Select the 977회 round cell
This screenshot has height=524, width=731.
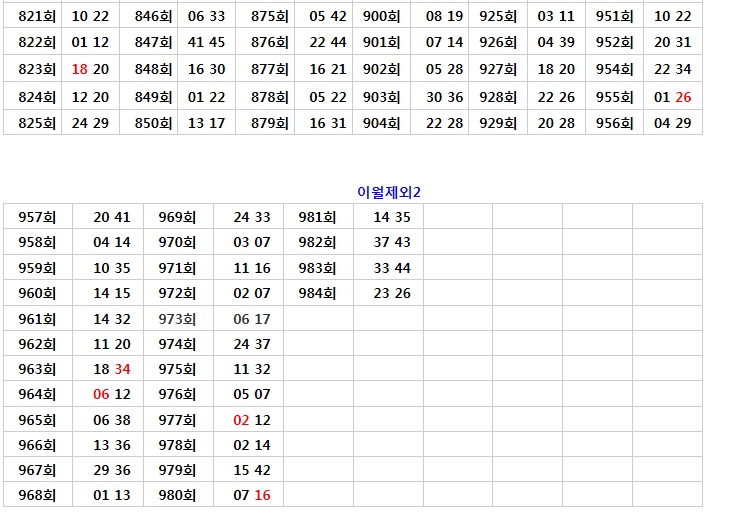pyautogui.click(x=177, y=420)
